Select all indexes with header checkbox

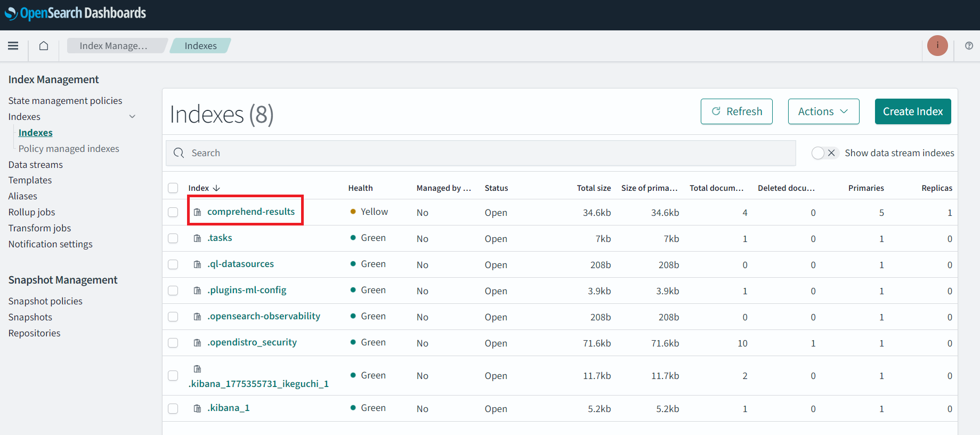pos(173,188)
